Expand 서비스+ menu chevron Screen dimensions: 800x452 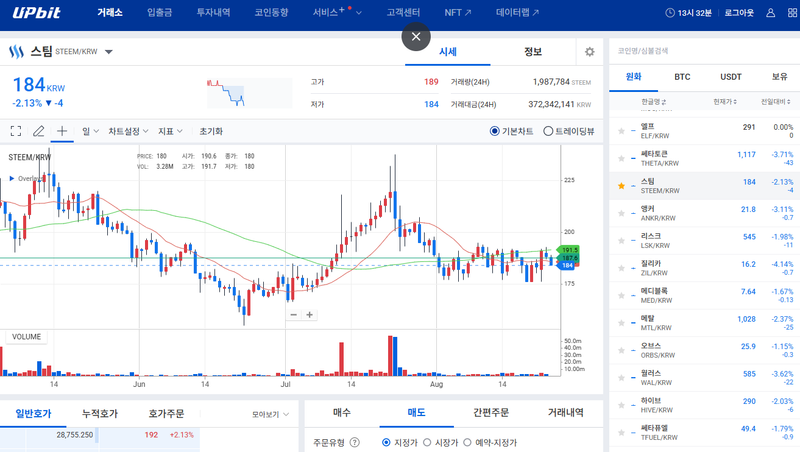point(359,13)
